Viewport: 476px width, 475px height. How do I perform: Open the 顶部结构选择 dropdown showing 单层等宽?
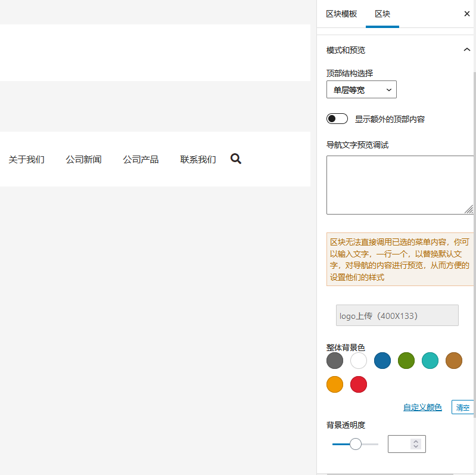pyautogui.click(x=361, y=89)
